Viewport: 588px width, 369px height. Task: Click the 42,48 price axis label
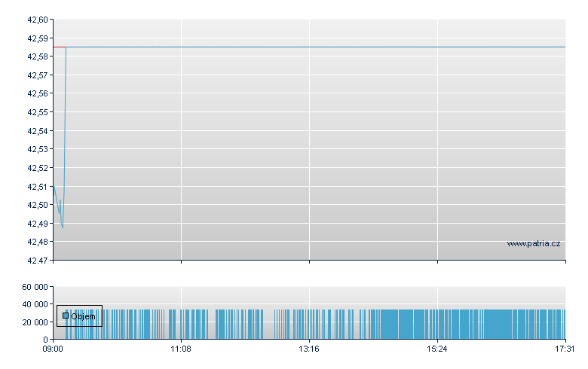[38, 242]
